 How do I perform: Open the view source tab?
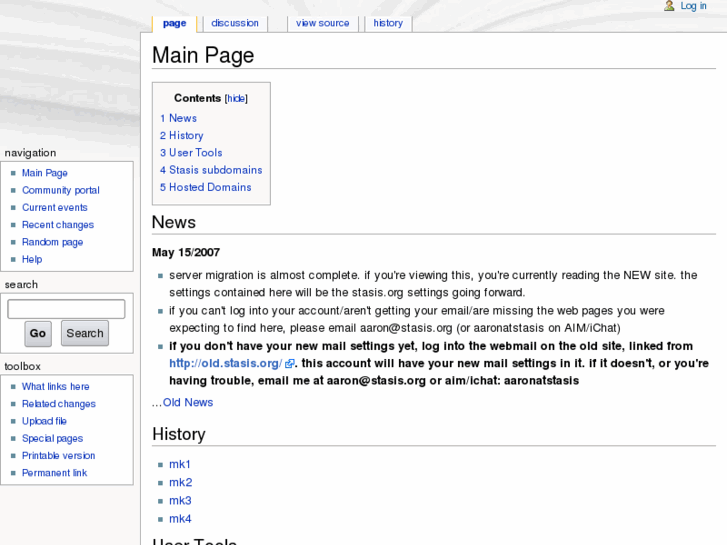323,23
